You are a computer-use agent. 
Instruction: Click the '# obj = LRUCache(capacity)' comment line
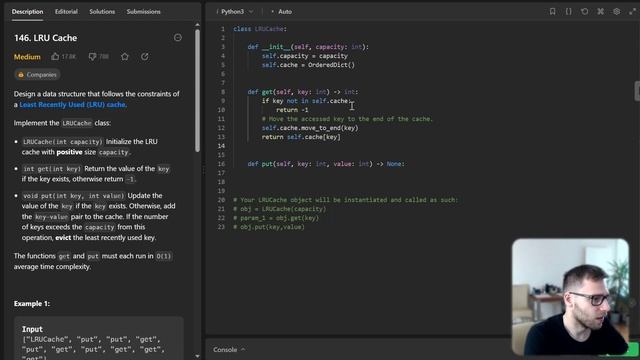[x=280, y=209]
